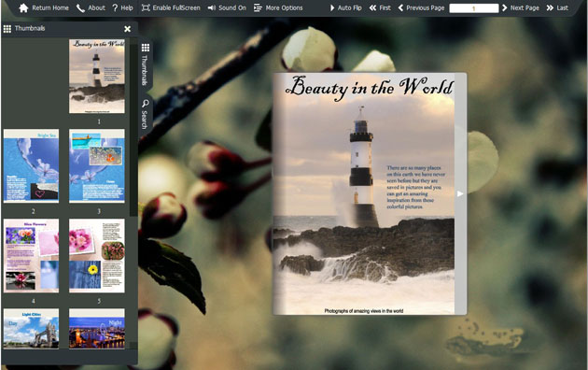This screenshot has height=370, width=588.
Task: Enable FullScreen mode
Action: coord(171,7)
